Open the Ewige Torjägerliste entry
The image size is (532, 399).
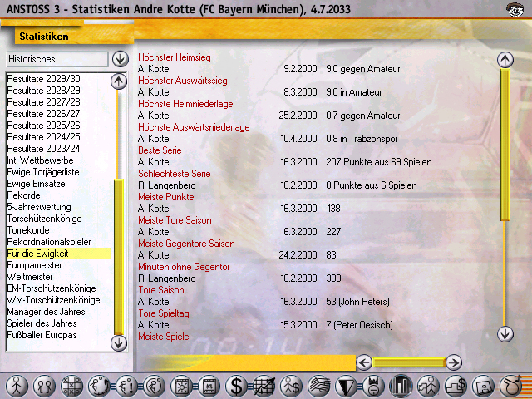coord(42,172)
